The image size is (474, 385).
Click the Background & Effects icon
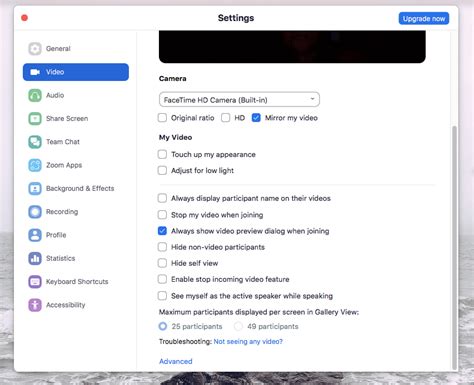click(x=35, y=189)
